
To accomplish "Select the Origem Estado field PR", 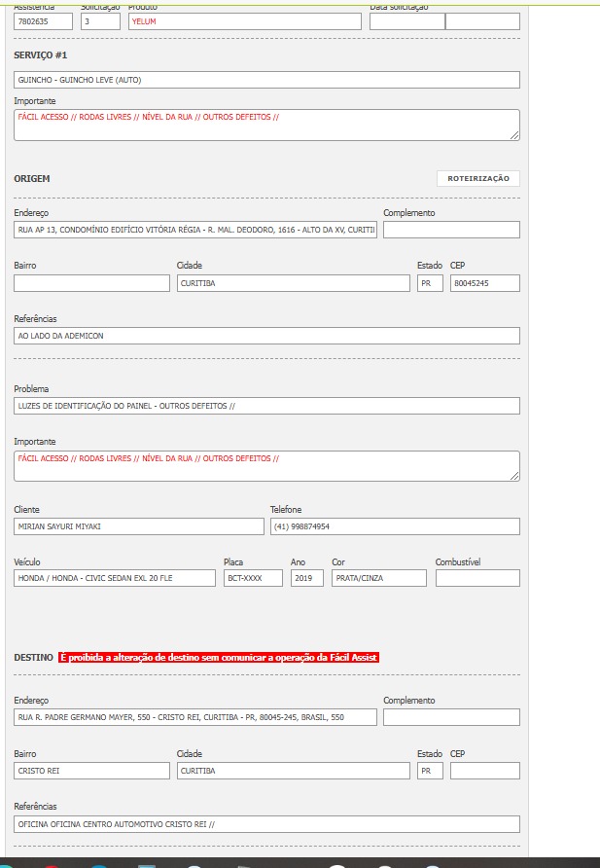I will click(430, 283).
